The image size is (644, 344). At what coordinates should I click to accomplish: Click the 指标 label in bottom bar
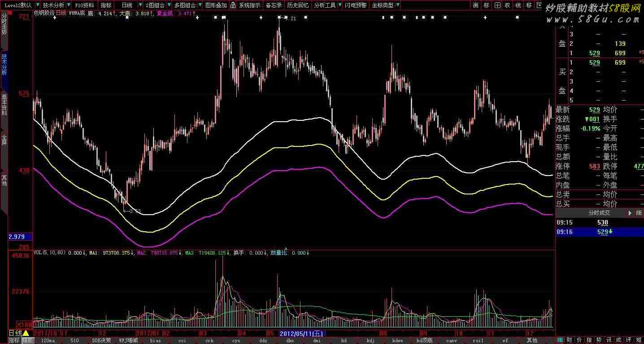[x=14, y=340]
